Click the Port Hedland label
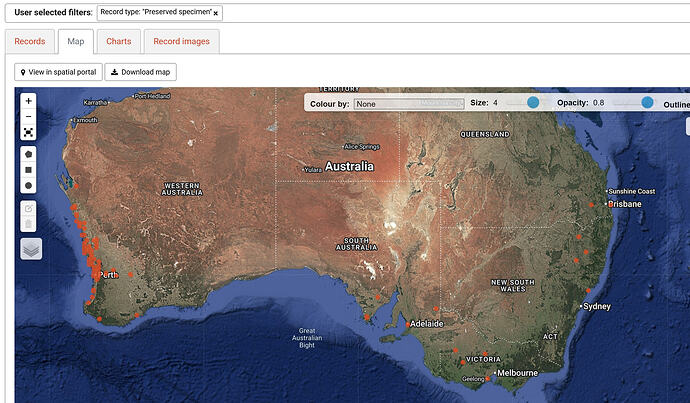The height and width of the screenshot is (403, 690). [x=152, y=96]
